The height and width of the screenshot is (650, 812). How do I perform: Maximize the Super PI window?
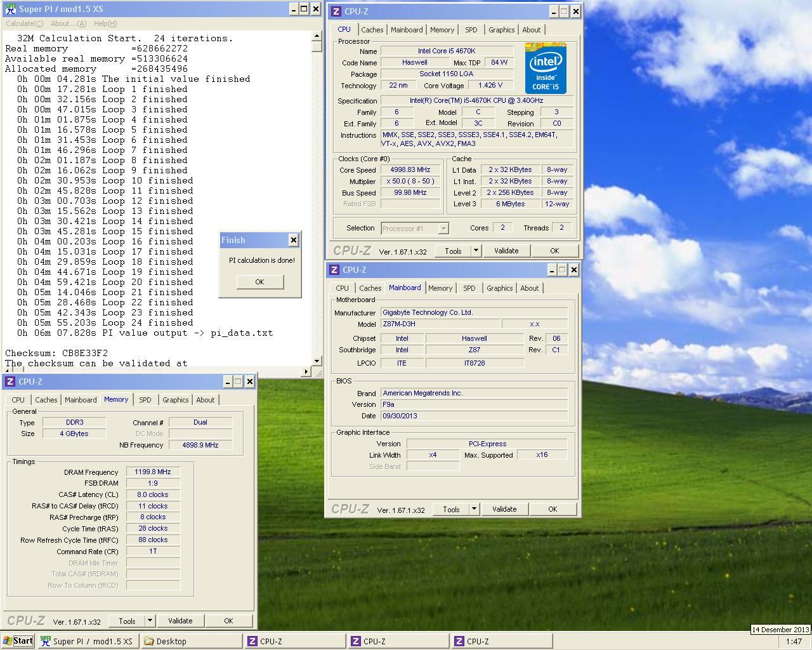[304, 9]
